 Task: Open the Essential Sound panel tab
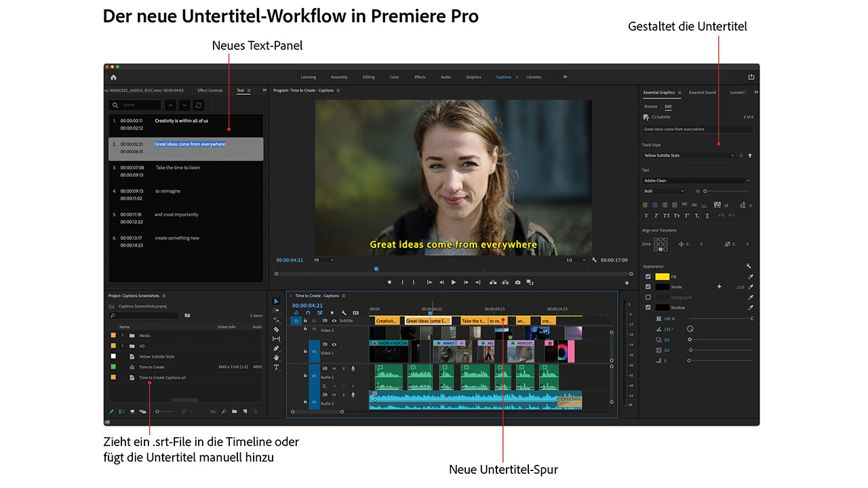point(702,93)
